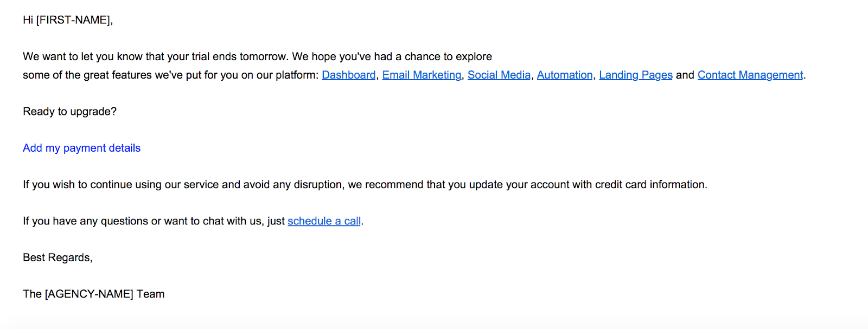Open the Dashboard link
The height and width of the screenshot is (329, 868).
pyautogui.click(x=348, y=75)
